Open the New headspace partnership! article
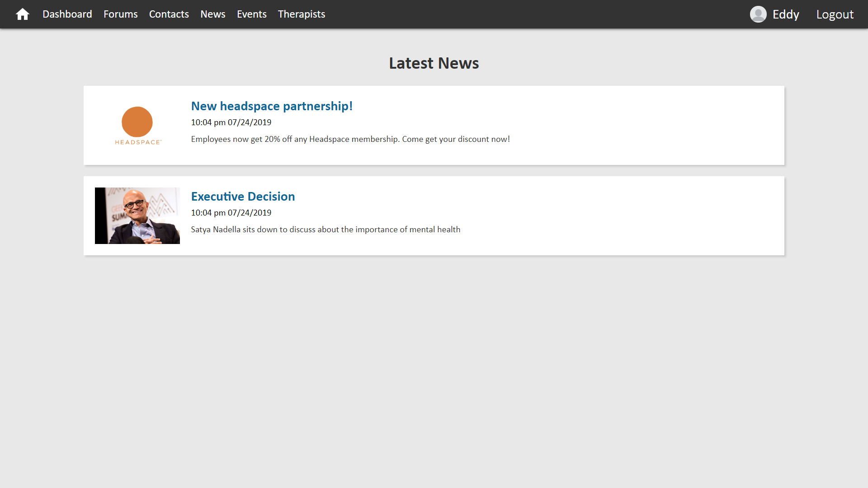This screenshot has width=868, height=488. click(271, 106)
